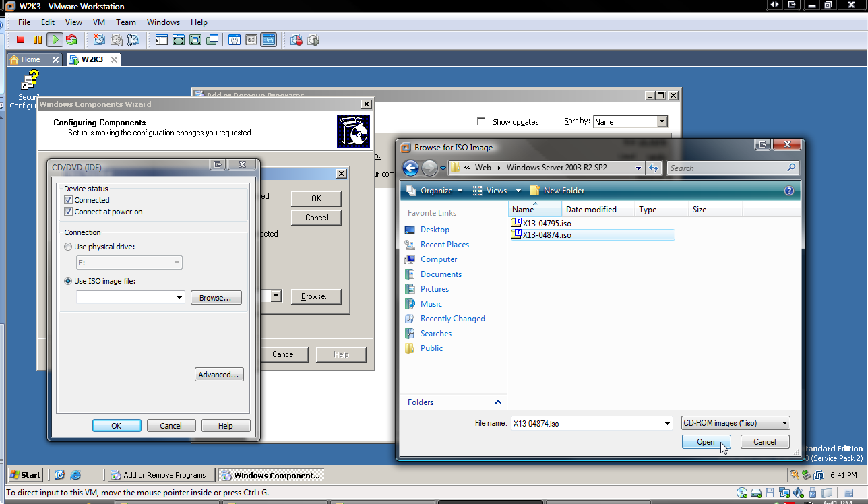Click the red Power Off toolbar icon
The width and height of the screenshot is (868, 504).
coord(21,40)
